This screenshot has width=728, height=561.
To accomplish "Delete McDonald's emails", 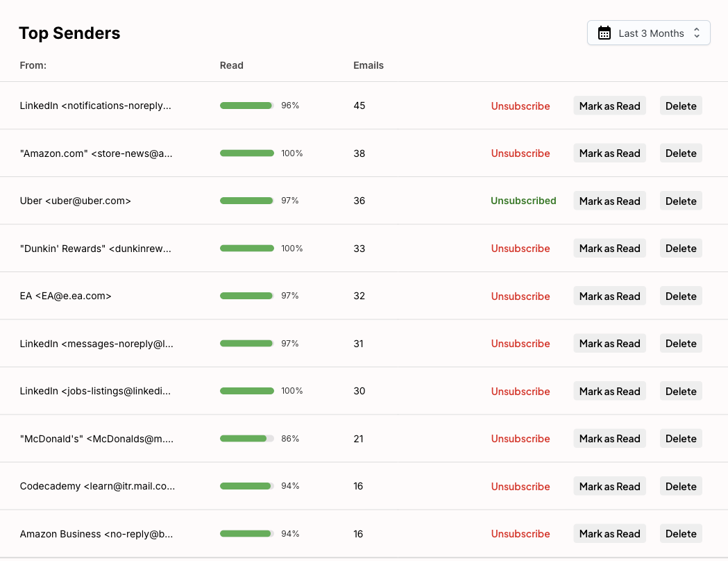I will point(681,439).
